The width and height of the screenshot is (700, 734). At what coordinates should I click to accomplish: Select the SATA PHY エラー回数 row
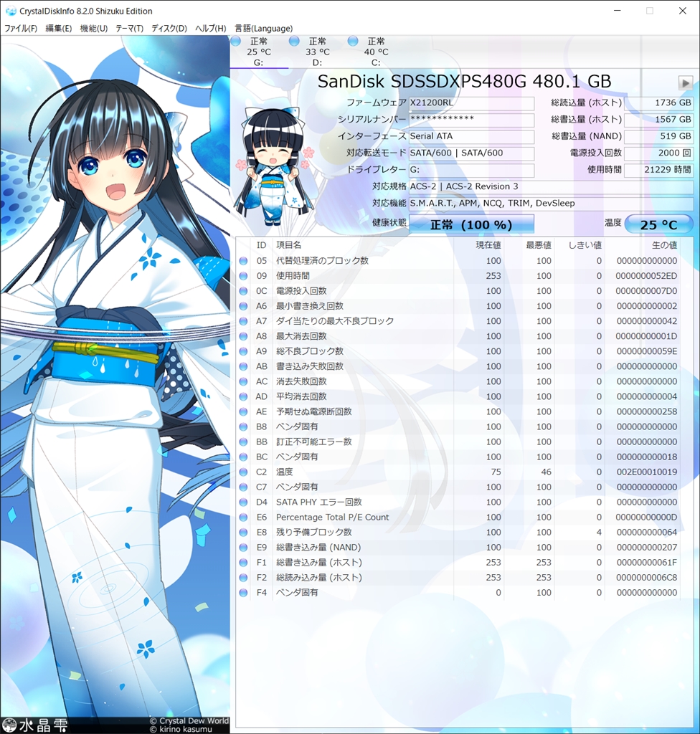pos(458,502)
